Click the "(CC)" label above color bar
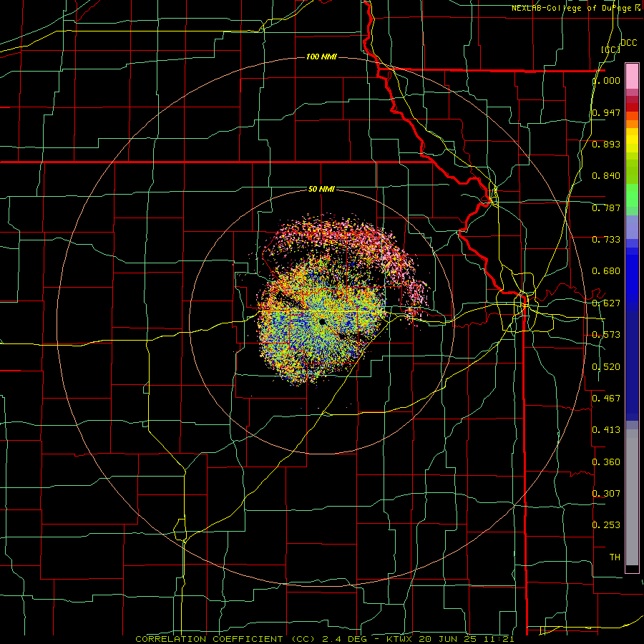The image size is (644, 644). pyautogui.click(x=610, y=49)
